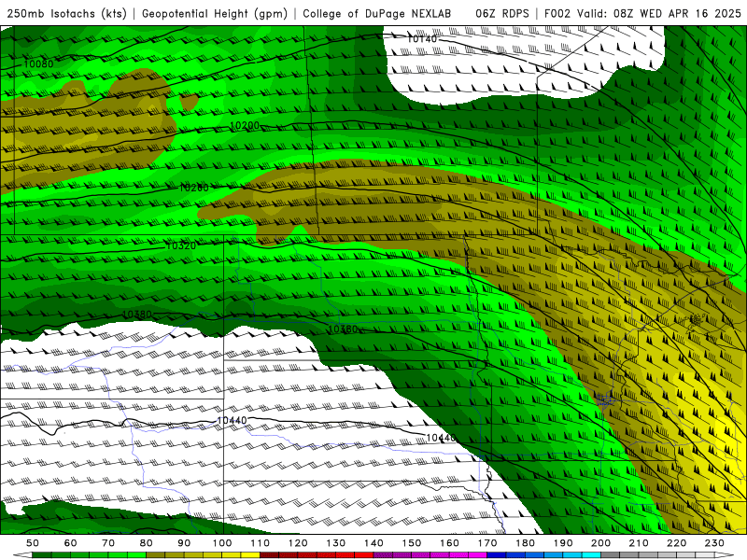Click the 50 value on the color scale
This screenshot has width=747, height=560.
tap(33, 543)
